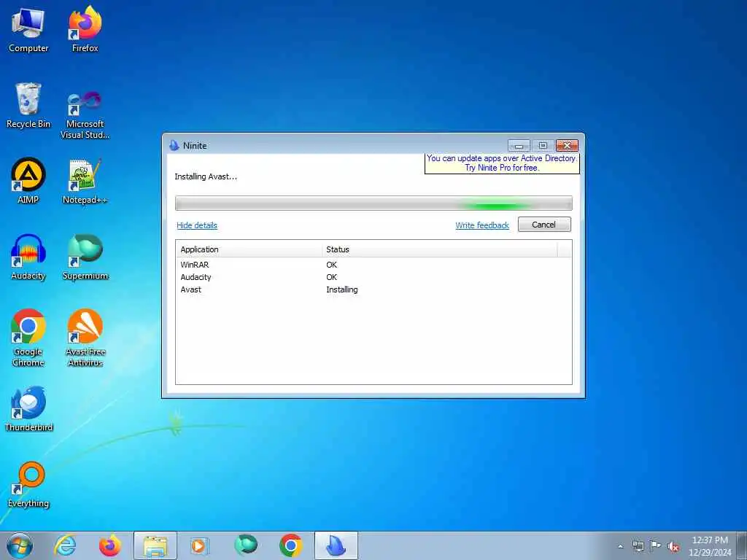747x560 pixels.
Task: Select the Recycle Bin desktop icon
Action: click(x=28, y=106)
